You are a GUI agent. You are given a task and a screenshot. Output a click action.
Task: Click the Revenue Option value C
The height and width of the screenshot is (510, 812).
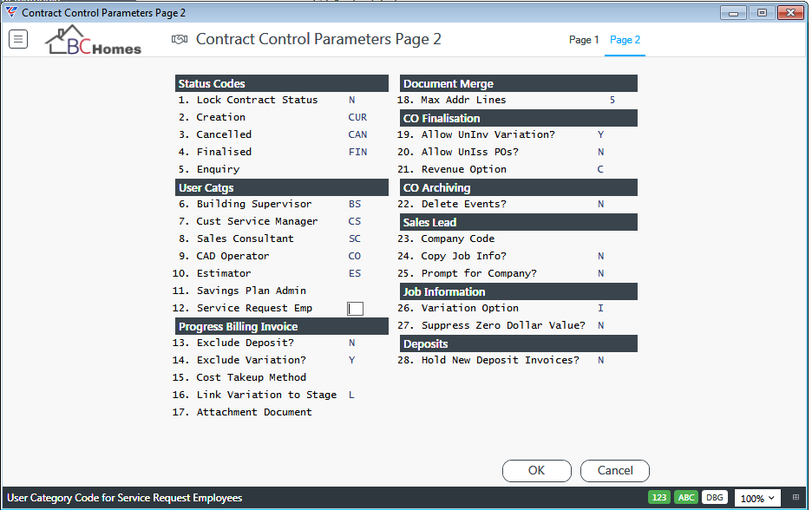[x=600, y=169]
